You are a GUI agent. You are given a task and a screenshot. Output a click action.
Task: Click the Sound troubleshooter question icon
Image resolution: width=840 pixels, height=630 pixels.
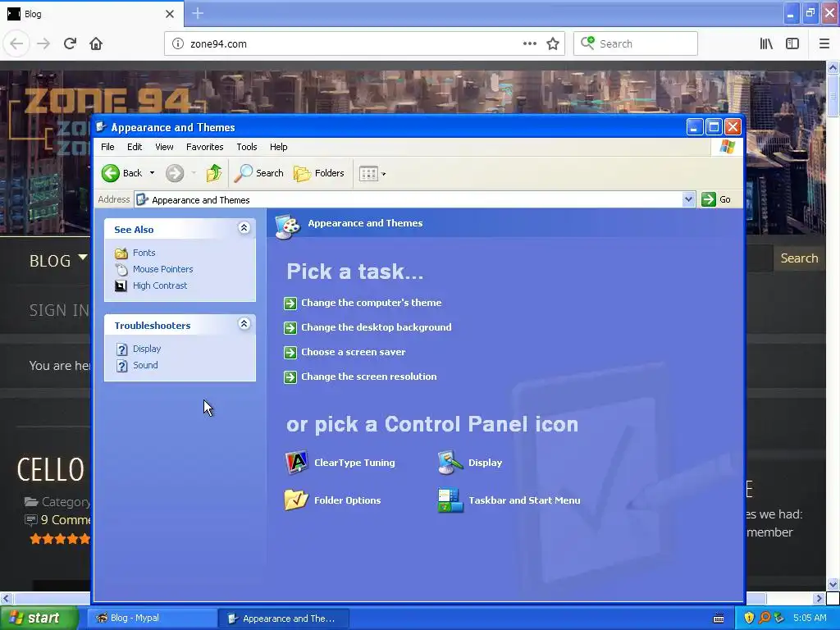tap(122, 365)
